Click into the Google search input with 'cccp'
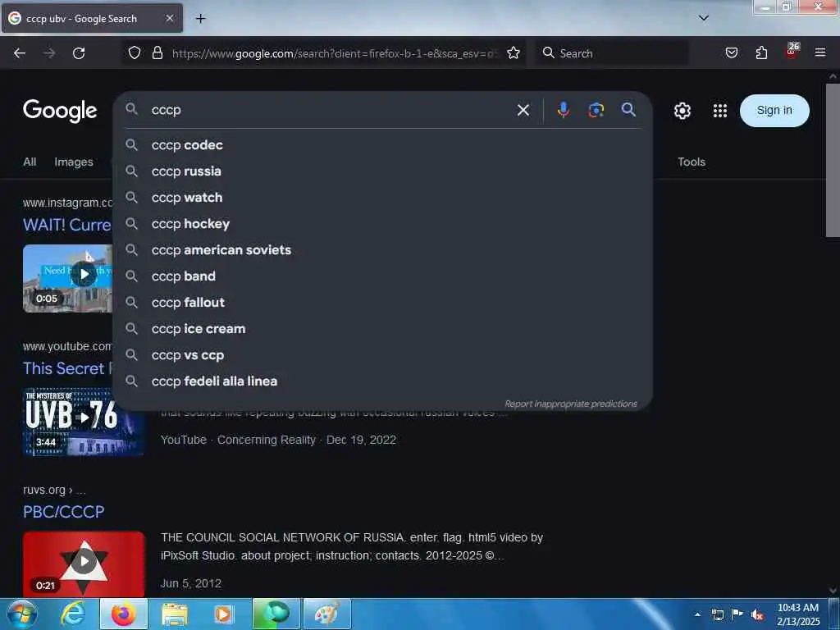 (x=326, y=110)
